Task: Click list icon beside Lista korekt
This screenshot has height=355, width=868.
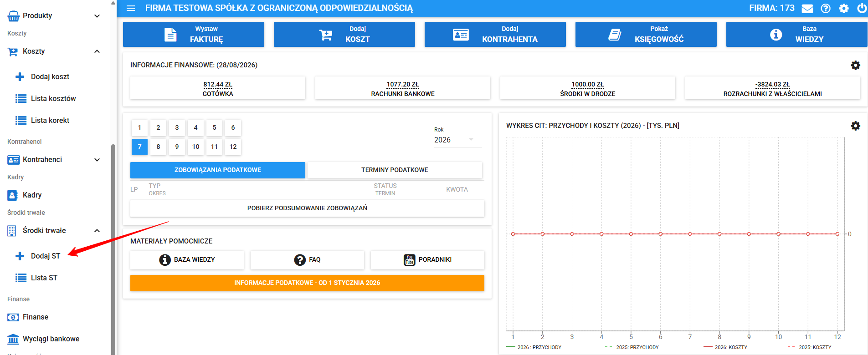Action: point(21,120)
